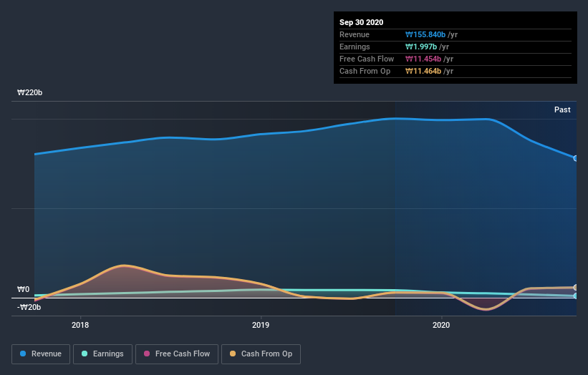Select the 2020 x-axis label

coord(441,325)
